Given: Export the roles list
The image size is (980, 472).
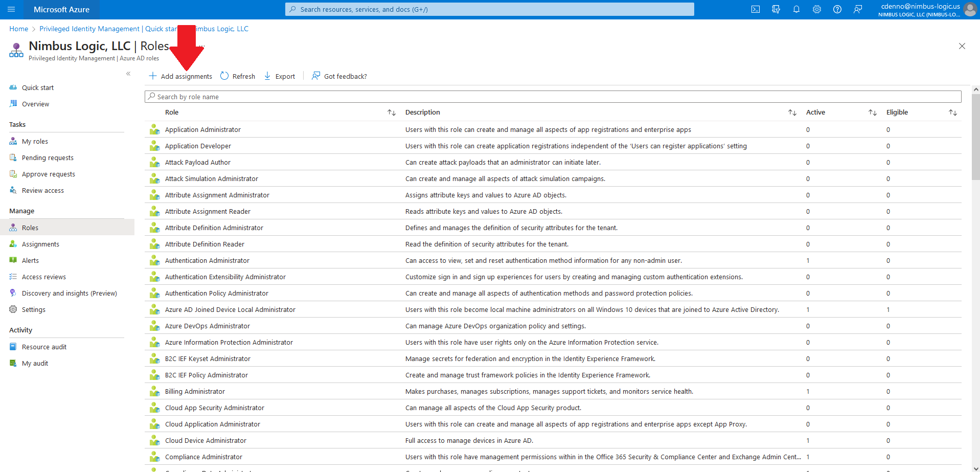Looking at the screenshot, I should pos(280,76).
